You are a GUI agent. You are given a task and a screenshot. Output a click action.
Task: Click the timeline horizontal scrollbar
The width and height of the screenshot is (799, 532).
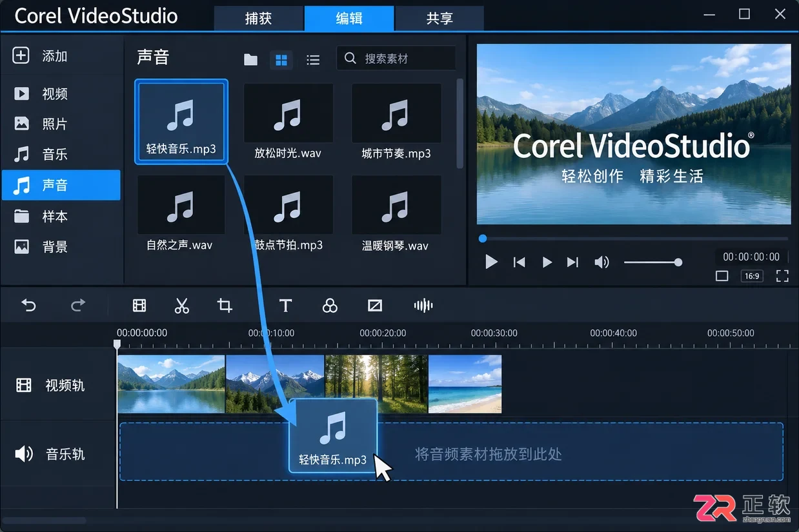click(44, 520)
